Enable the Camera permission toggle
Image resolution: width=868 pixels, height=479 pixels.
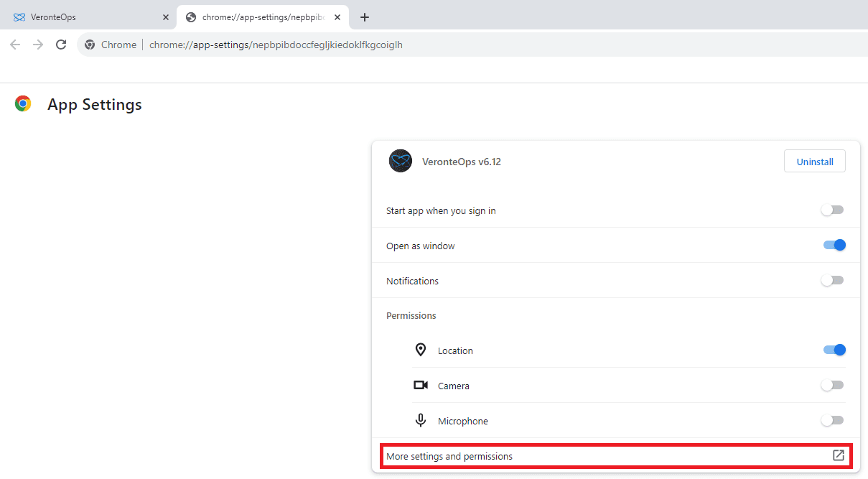coord(833,386)
